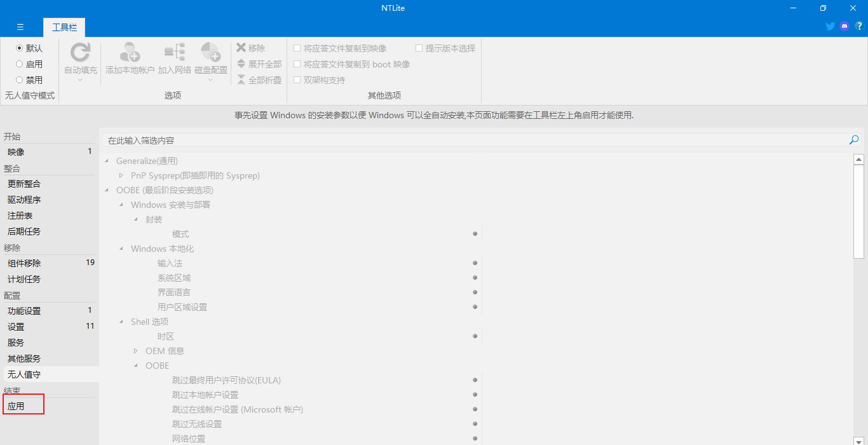Expand the PnP Sysprep node

tap(121, 175)
